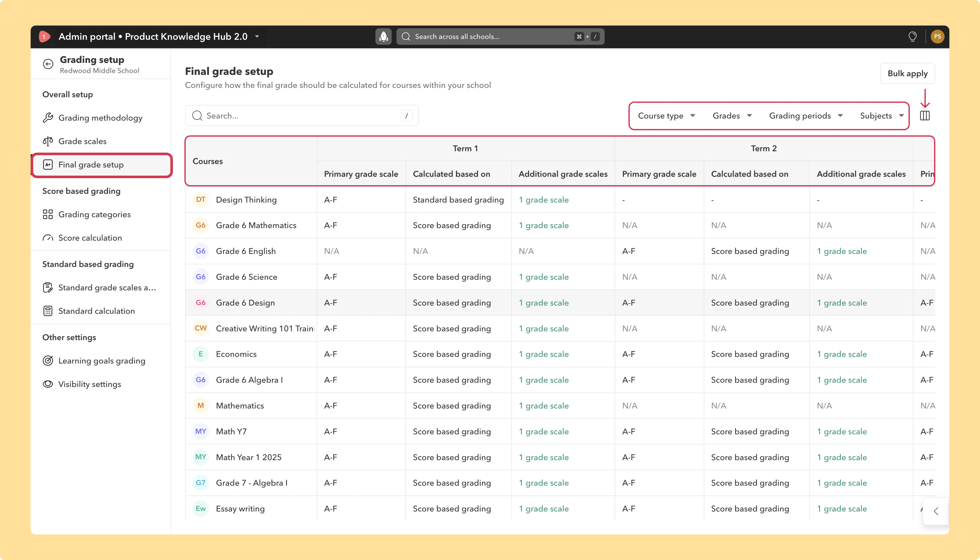
Task: Navigate to Score calculation
Action: coord(101,238)
